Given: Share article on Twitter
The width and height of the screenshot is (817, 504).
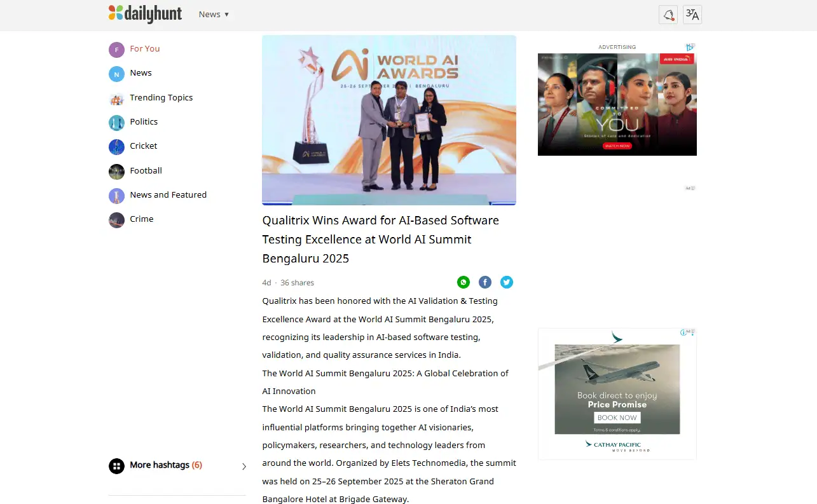Looking at the screenshot, I should click(507, 282).
